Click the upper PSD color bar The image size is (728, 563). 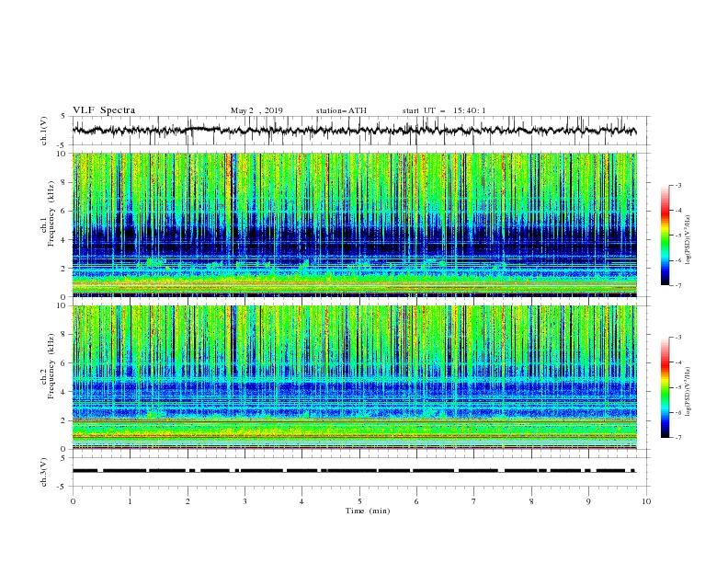pos(665,236)
